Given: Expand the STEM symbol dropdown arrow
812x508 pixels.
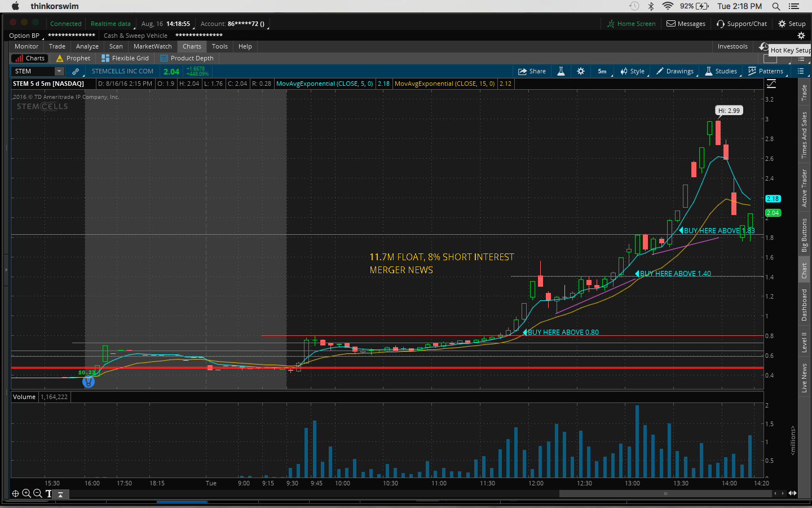Looking at the screenshot, I should [x=59, y=71].
